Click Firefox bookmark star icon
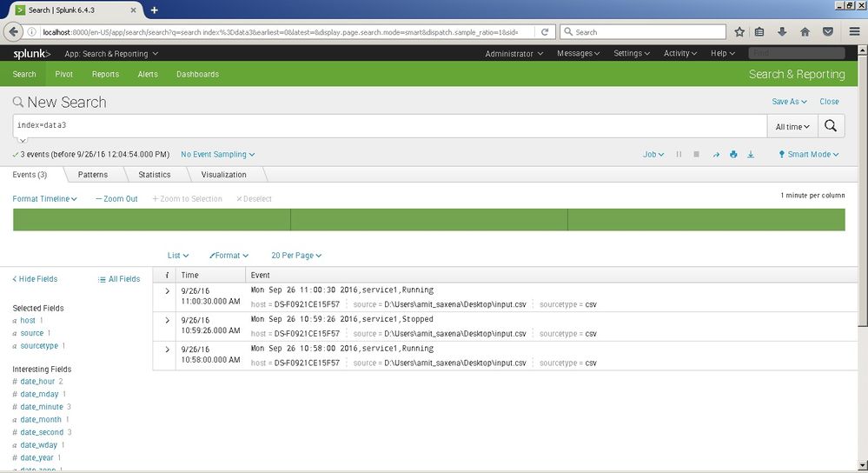 739,32
